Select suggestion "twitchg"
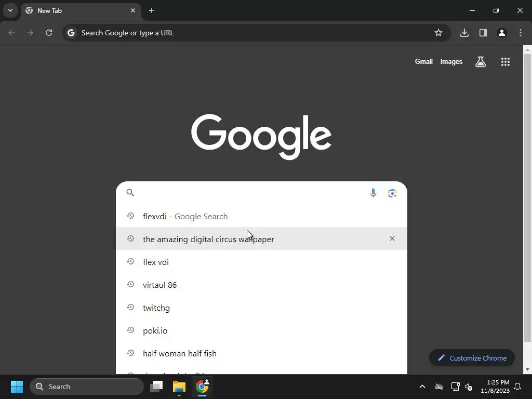The width and height of the screenshot is (532, 399). coord(262,308)
